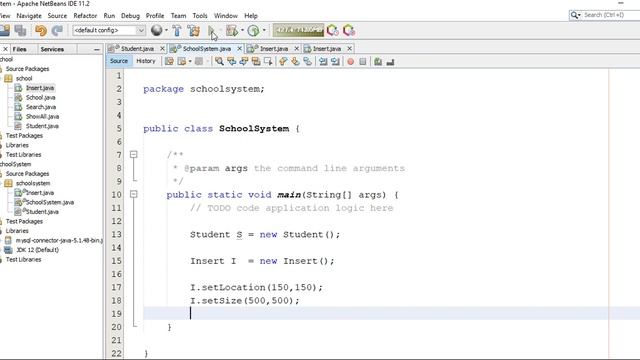Open the Profile Project dropdown arrow
The image size is (640, 360).
click(x=264, y=30)
